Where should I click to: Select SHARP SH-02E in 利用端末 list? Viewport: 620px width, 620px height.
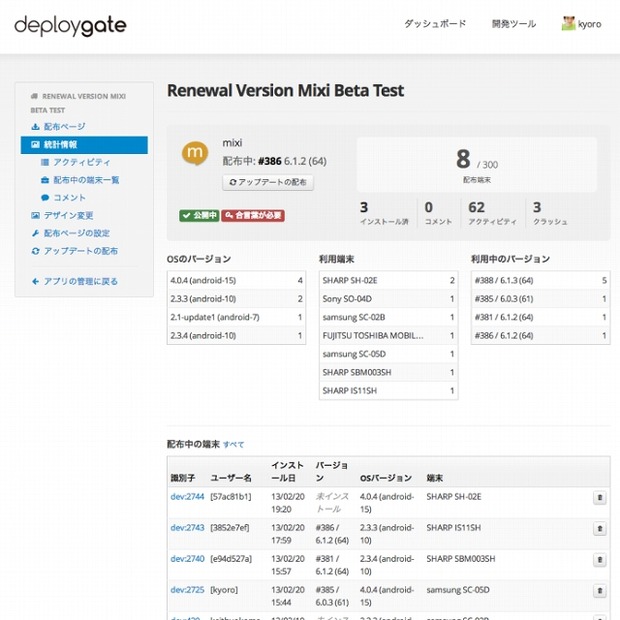[389, 280]
